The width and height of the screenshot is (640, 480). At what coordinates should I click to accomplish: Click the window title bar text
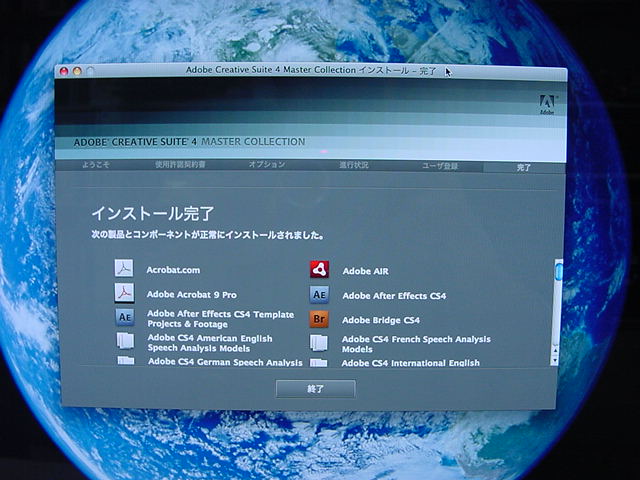(311, 70)
